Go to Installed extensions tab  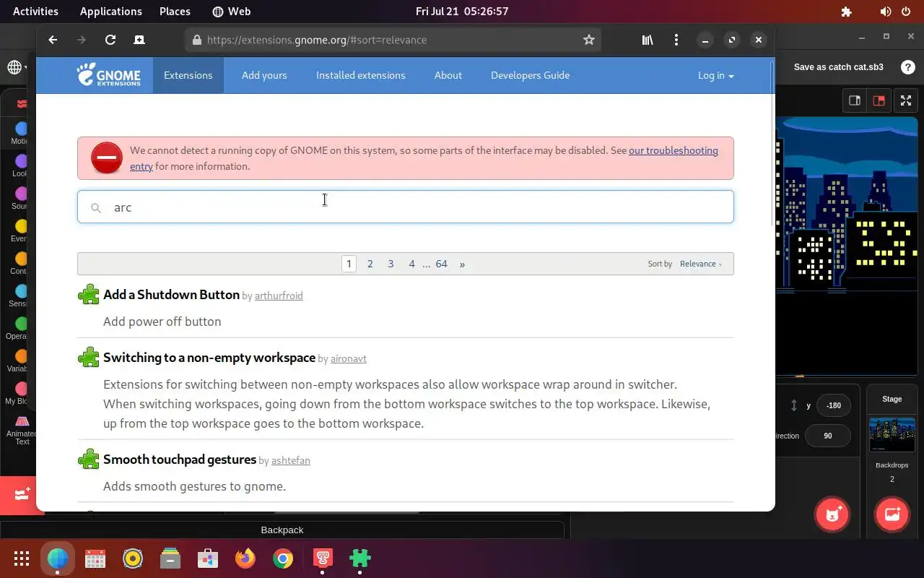(360, 75)
